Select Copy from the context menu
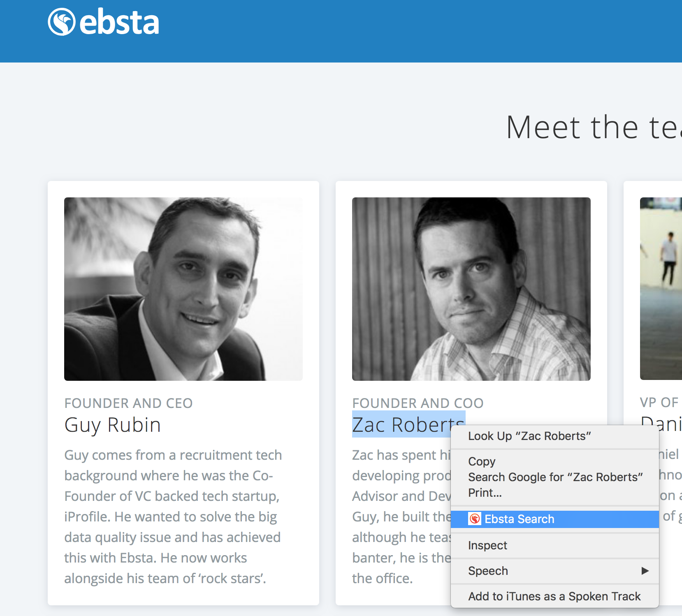The height and width of the screenshot is (616, 682). 482,461
